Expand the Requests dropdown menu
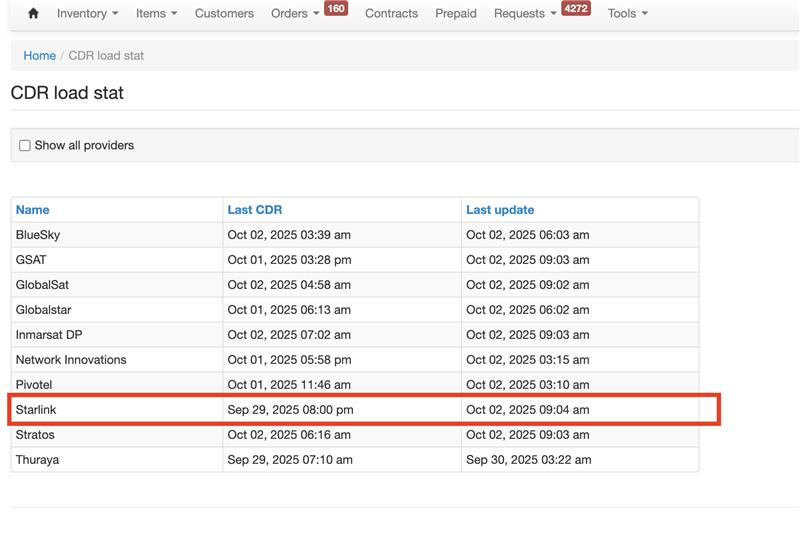The image size is (800, 554). (x=525, y=13)
